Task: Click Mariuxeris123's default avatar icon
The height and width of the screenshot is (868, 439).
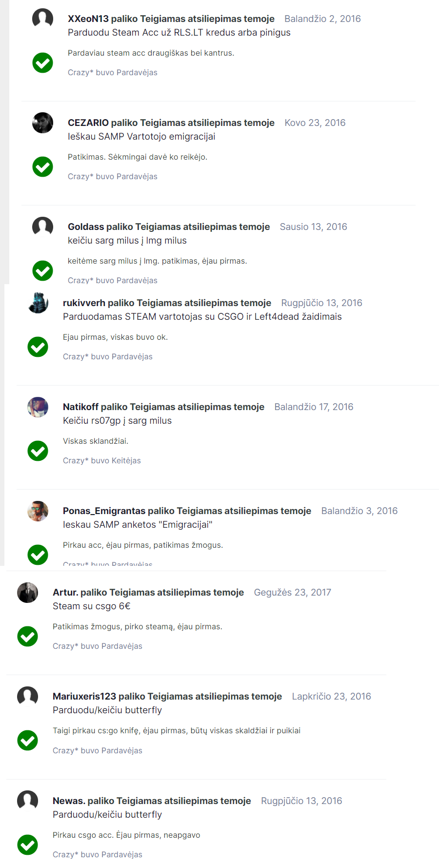Action: 27,696
